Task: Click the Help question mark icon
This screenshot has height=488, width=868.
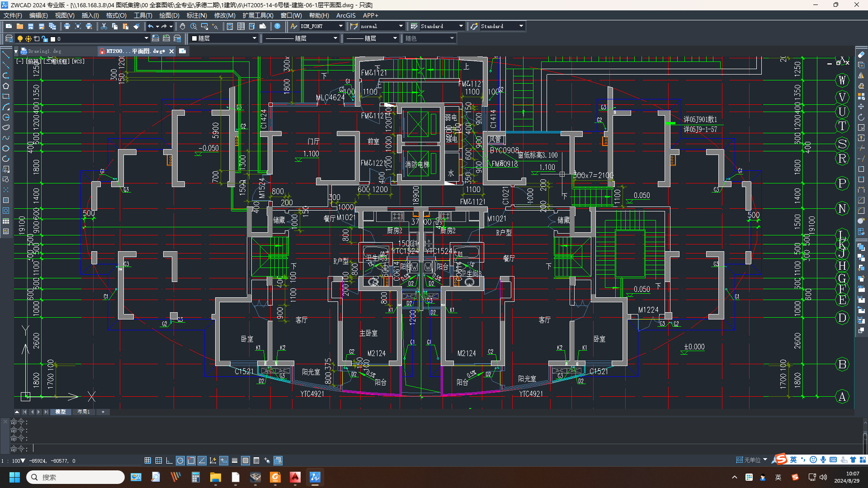Action: point(278,26)
